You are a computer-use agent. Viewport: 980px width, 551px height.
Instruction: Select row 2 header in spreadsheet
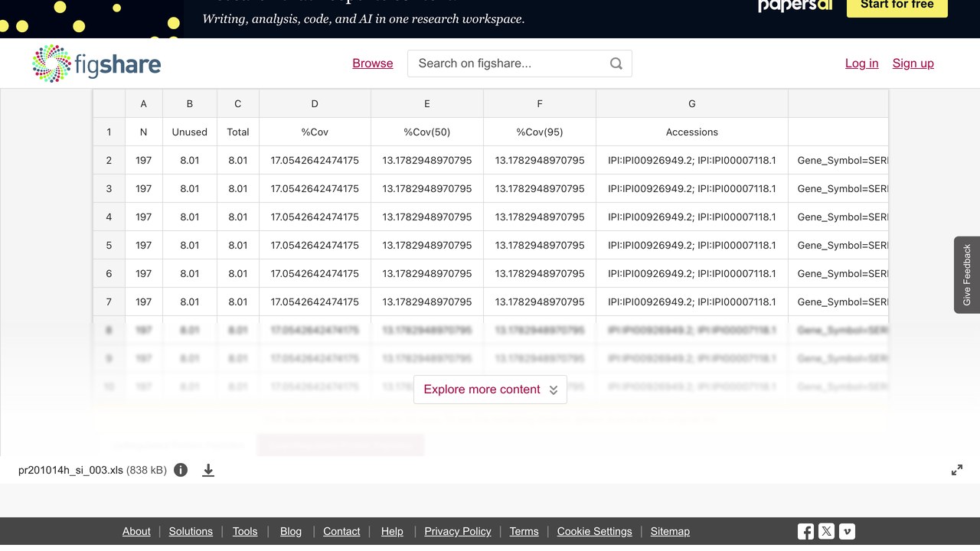pyautogui.click(x=109, y=160)
